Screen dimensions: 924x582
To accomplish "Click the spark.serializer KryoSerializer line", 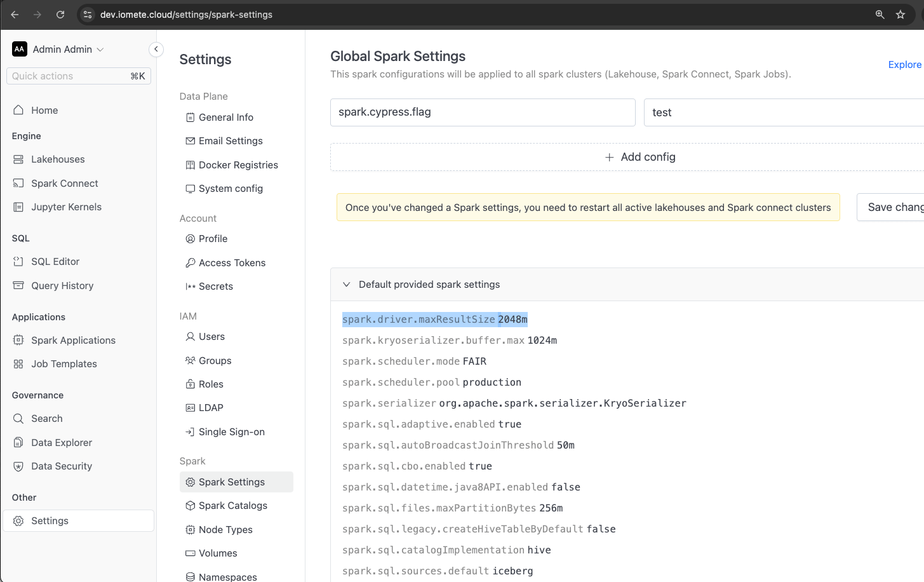I will 514,403.
